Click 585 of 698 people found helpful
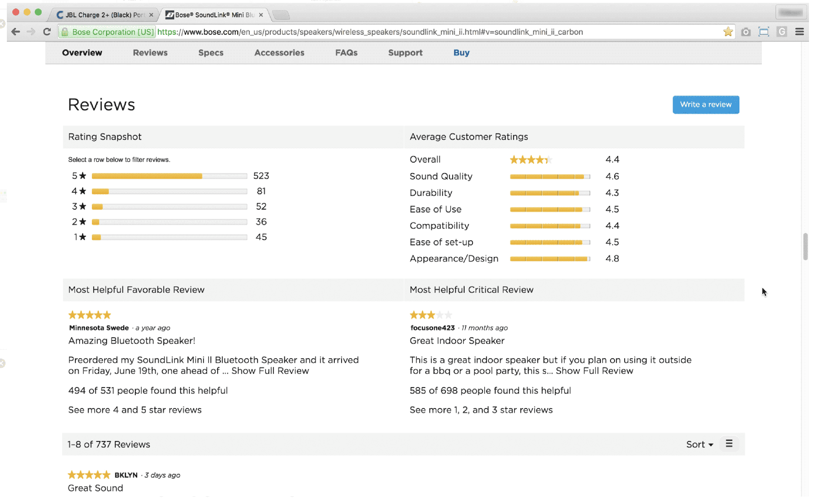Viewport: 814px width, 504px height. [490, 391]
